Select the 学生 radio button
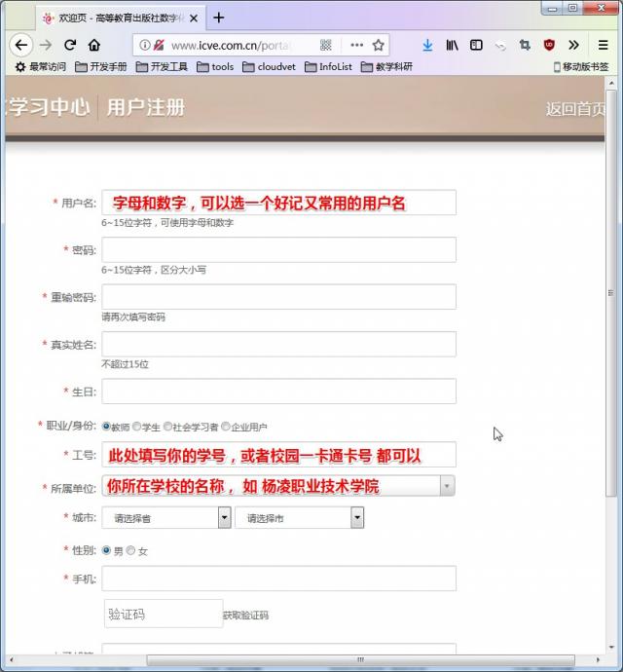Screen dimensions: 623x672 (x=136, y=426)
